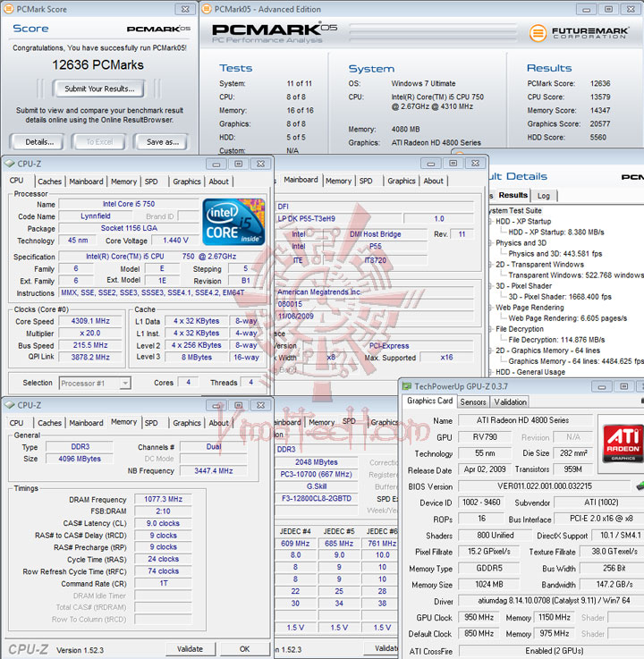
Task: Collapse the Web Page Rendering node
Action: pos(490,308)
